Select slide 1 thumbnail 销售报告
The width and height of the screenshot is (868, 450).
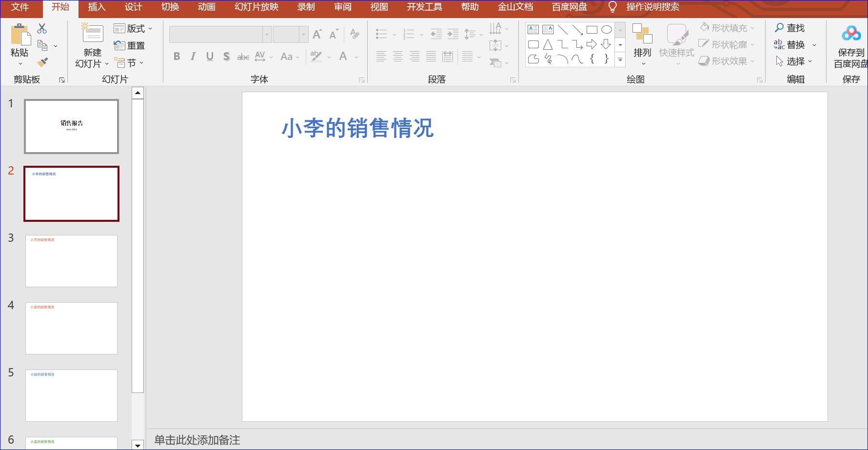pos(72,127)
